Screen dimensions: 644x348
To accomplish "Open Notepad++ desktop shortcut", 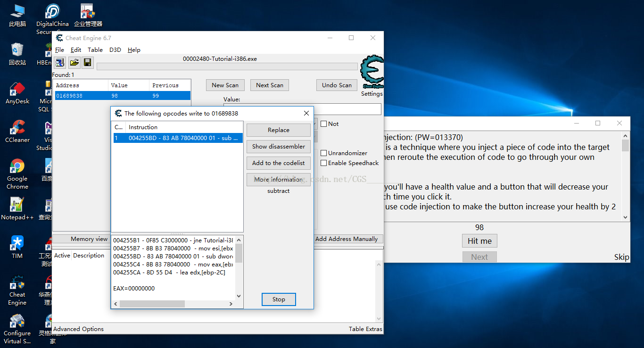I will 17,208.
